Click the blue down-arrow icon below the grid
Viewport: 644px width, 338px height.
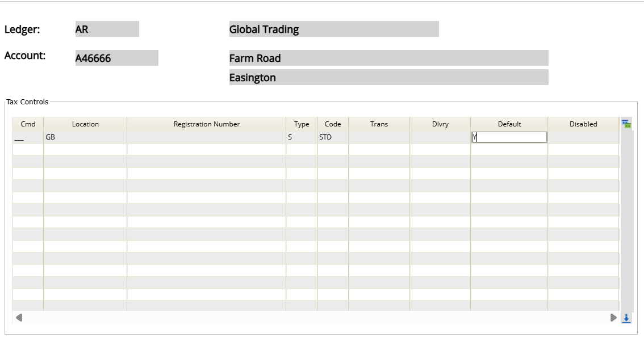coord(626,318)
